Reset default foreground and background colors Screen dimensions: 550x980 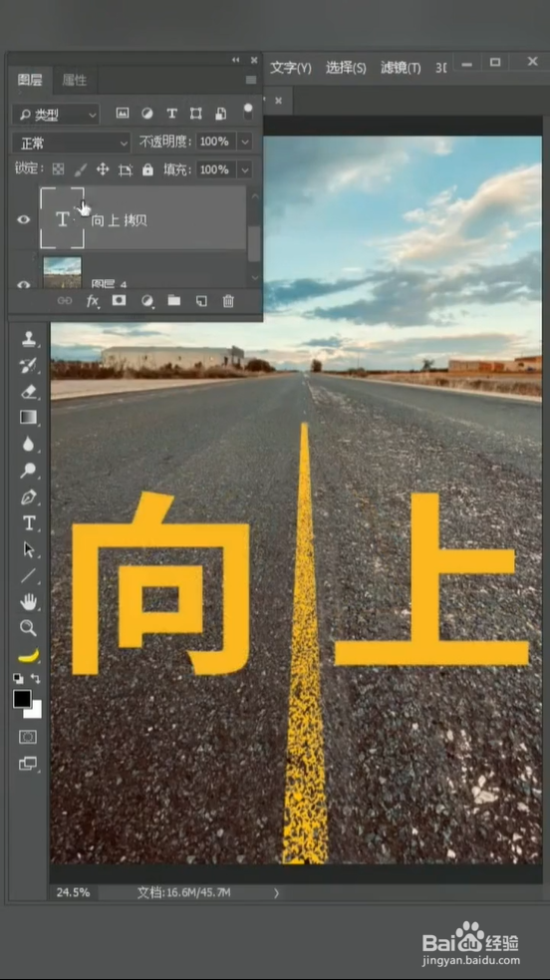click(18, 678)
